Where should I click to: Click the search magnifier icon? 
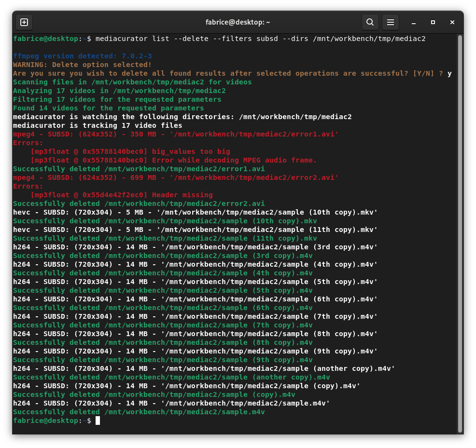370,22
